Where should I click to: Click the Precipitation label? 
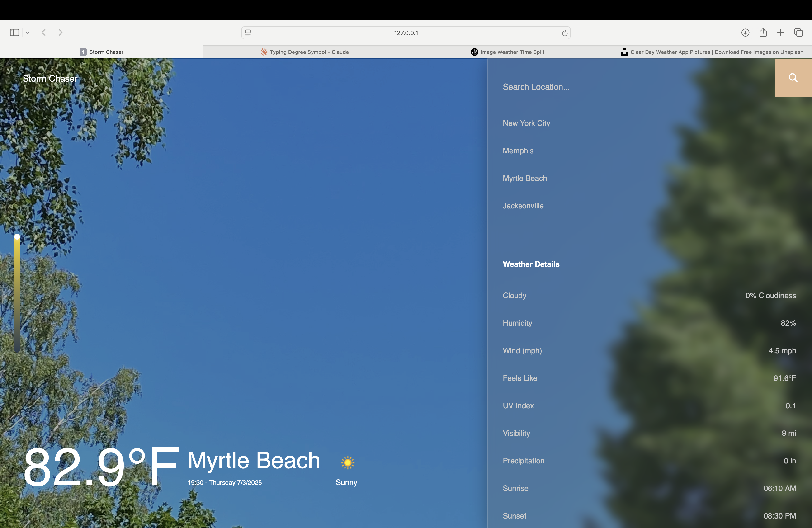pos(523,461)
